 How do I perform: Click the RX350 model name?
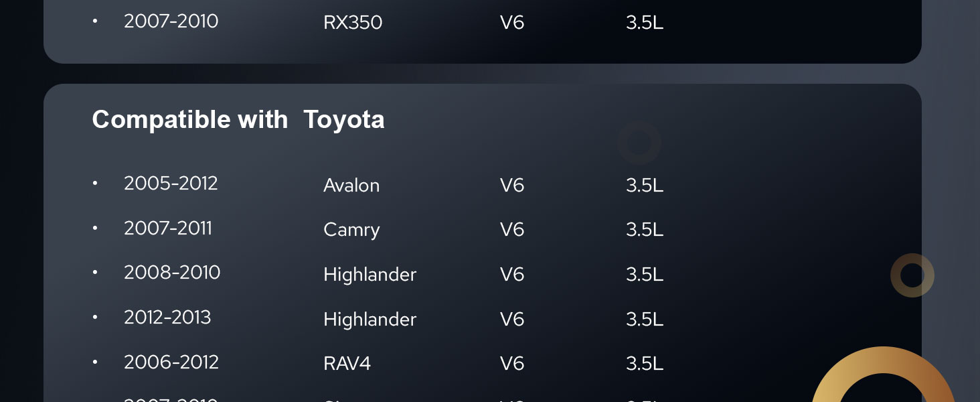coord(353,23)
